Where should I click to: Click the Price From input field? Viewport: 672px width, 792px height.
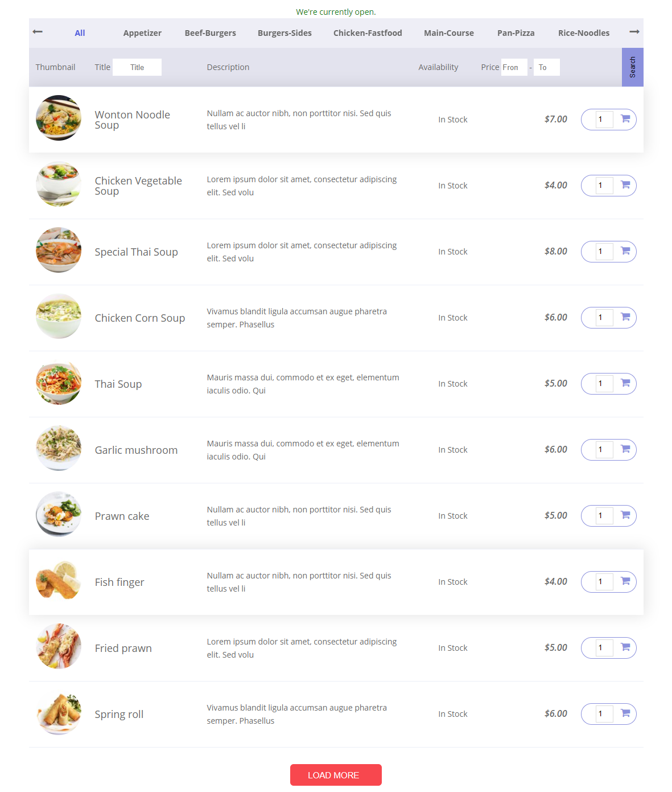pyautogui.click(x=514, y=67)
